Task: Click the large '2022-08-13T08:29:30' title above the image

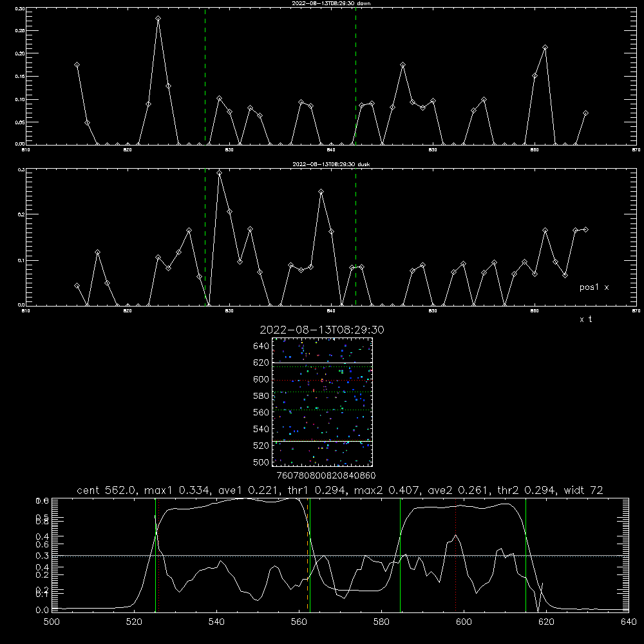Action: 321,330
